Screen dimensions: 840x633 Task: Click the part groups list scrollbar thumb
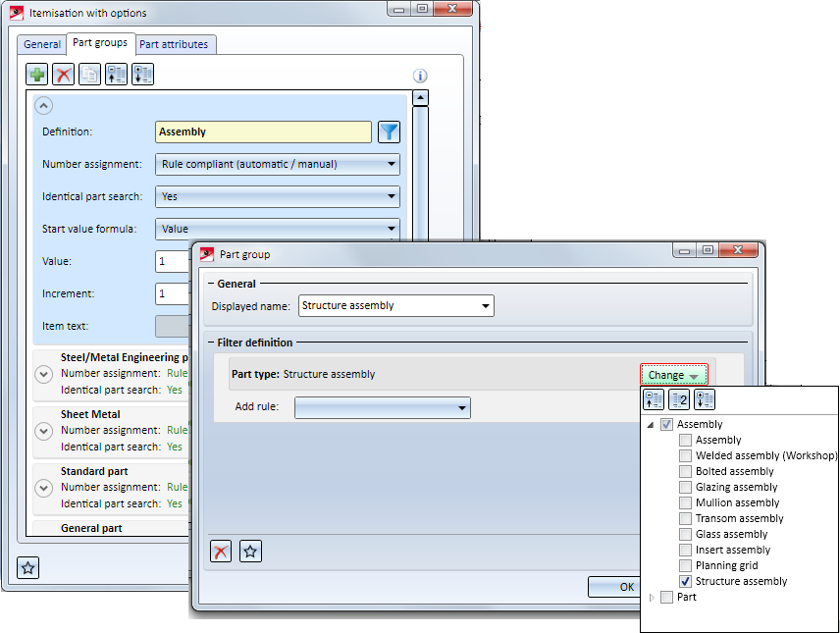click(421, 173)
